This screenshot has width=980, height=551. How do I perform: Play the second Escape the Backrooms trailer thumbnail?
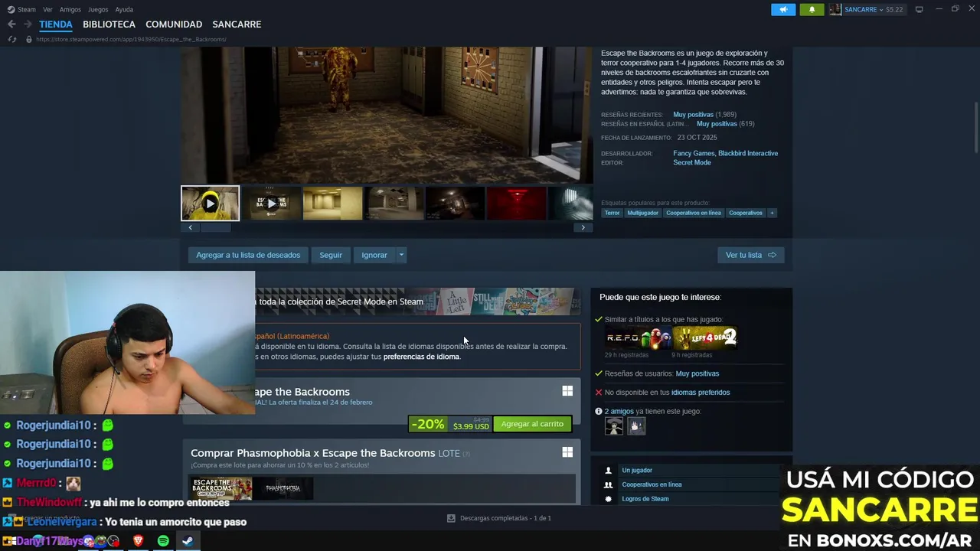tap(271, 204)
